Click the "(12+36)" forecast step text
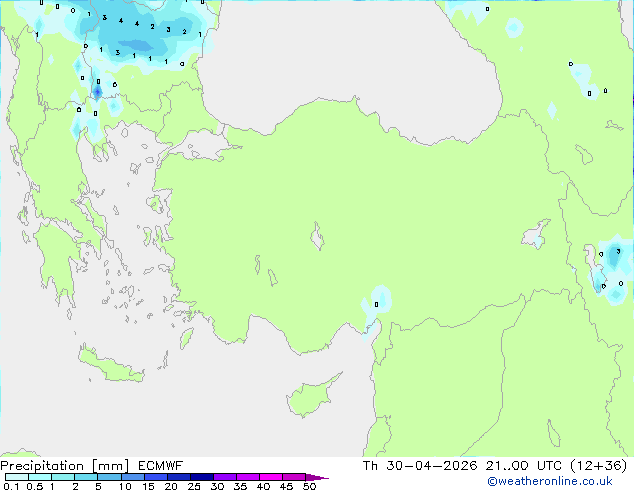The image size is (634, 490). tap(599, 466)
